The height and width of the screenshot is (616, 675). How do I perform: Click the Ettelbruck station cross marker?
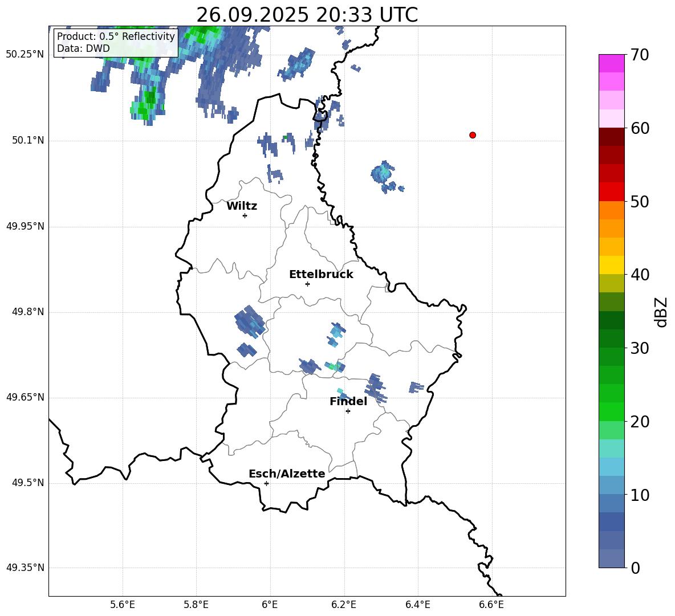click(307, 284)
